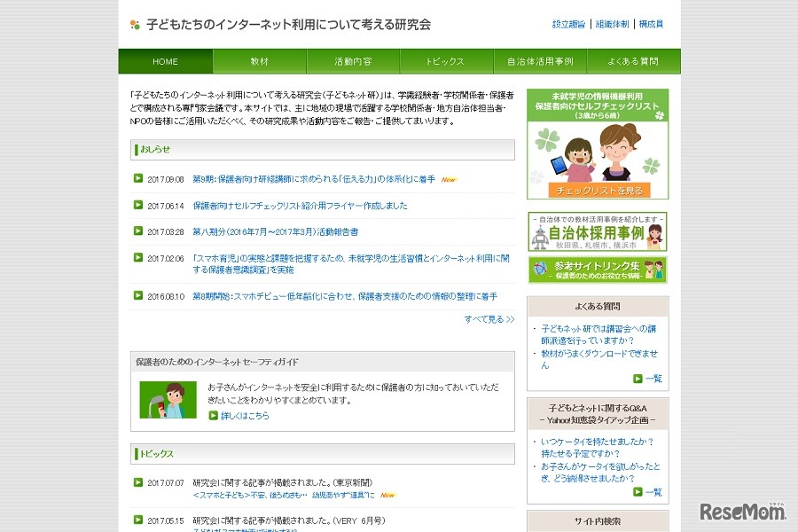Click the green arrow icon beside 2017.09.08 news
798x532 pixels.
tap(138, 178)
